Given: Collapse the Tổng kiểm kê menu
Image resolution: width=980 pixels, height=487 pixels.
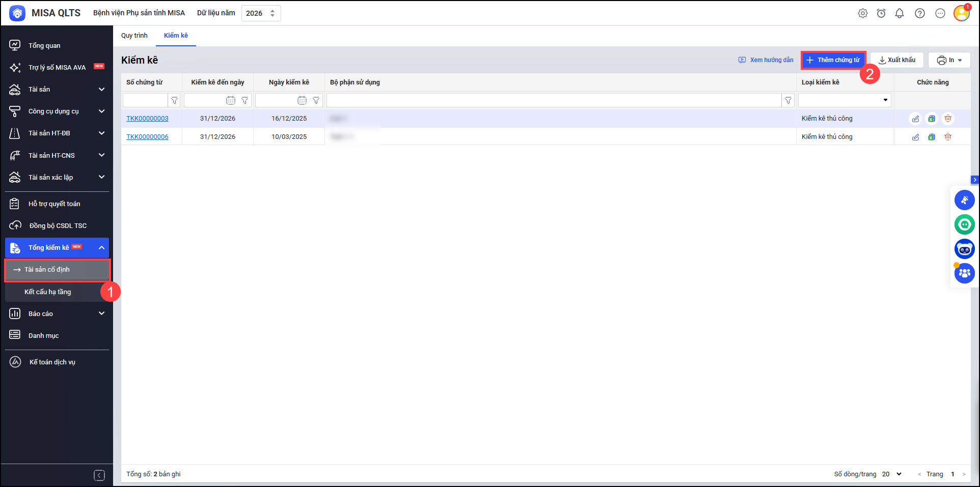Looking at the screenshot, I should (x=102, y=248).
